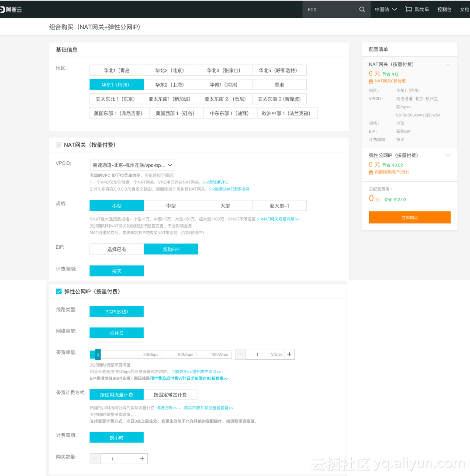Open 控制台 in the top nav
Image resolution: width=470 pixels, height=476 pixels.
444,10
